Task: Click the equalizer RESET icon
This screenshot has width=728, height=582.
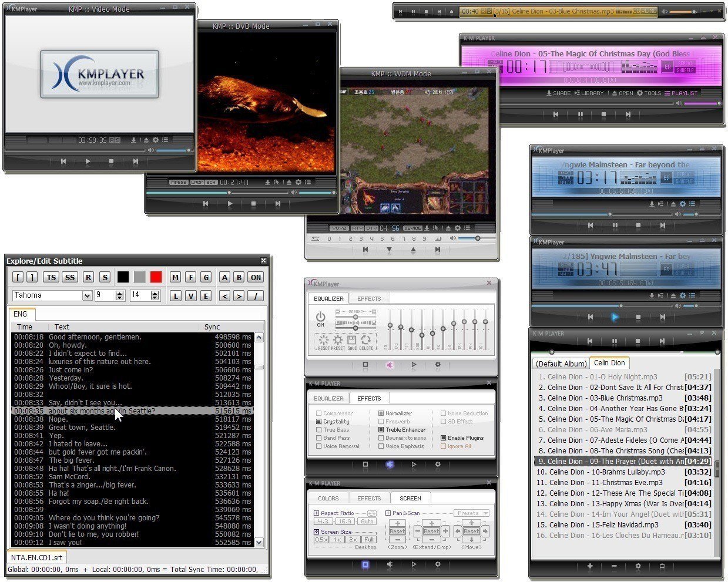Action: [x=323, y=341]
